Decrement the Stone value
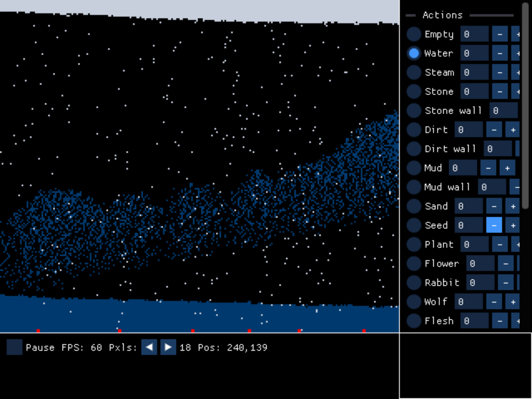The height and width of the screenshot is (399, 532). (500, 91)
